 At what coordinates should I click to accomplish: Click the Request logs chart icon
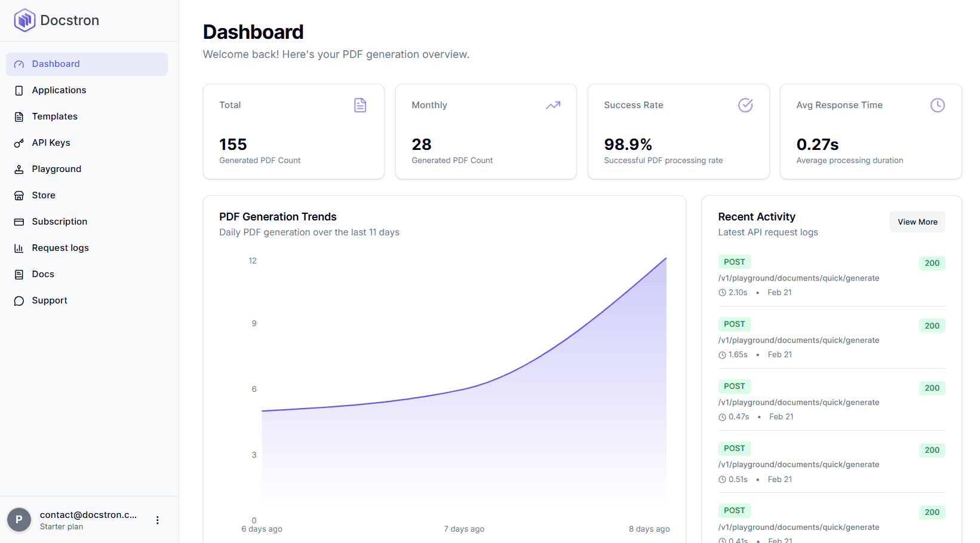click(19, 249)
